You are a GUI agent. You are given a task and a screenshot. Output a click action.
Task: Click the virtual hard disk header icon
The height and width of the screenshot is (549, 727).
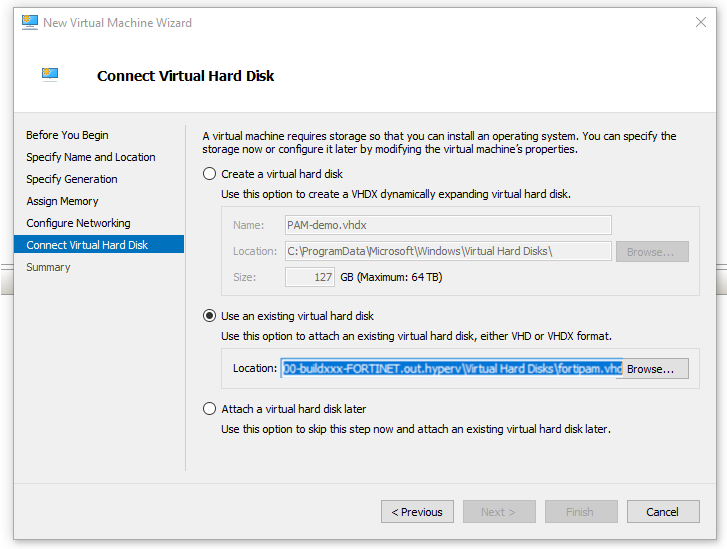click(50, 75)
